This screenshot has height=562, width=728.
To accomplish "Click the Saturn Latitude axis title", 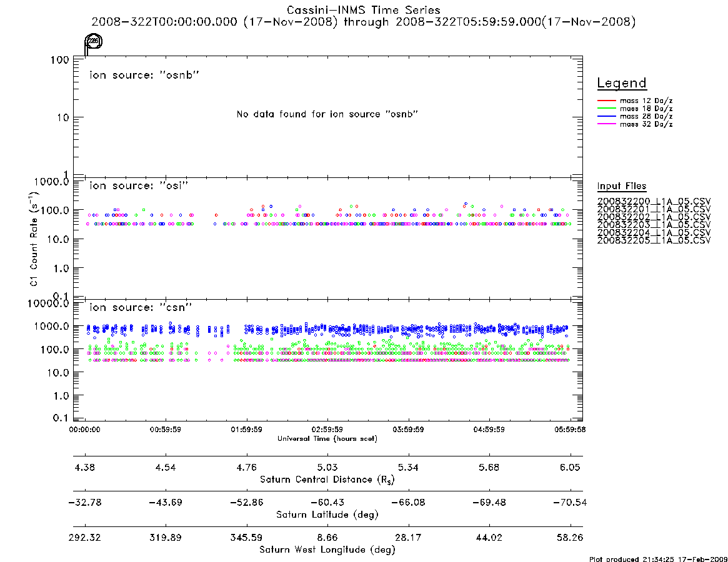I will (327, 515).
